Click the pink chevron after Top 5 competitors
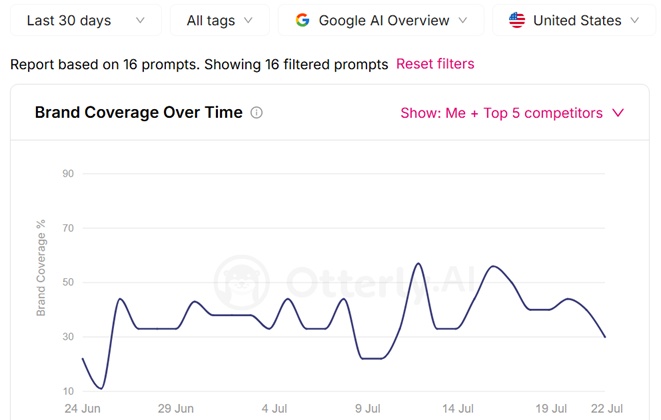Image resolution: width=661 pixels, height=420 pixels. click(618, 113)
